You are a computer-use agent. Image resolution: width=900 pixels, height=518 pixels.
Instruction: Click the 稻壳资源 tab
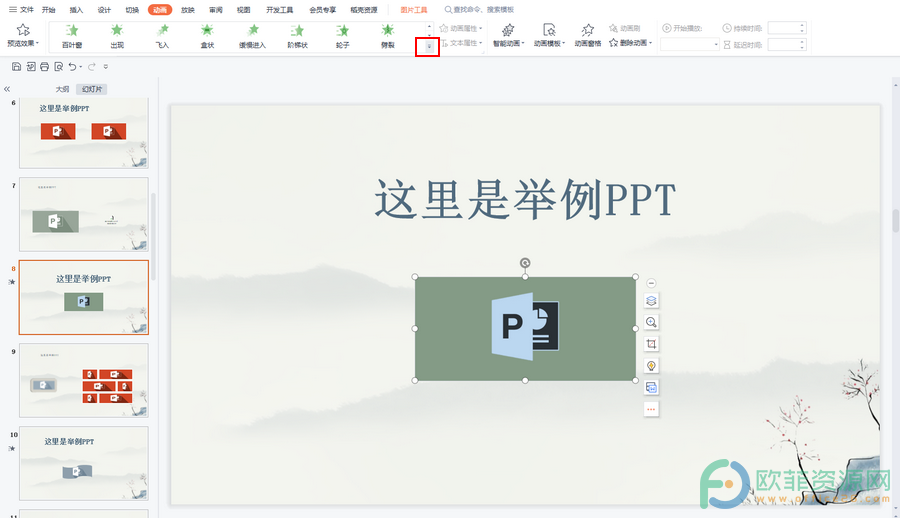[364, 10]
